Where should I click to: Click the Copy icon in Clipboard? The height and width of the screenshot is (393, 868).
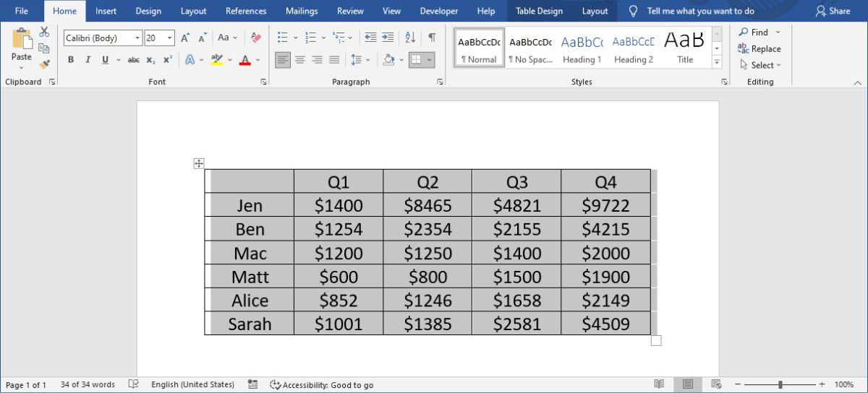pos(44,48)
